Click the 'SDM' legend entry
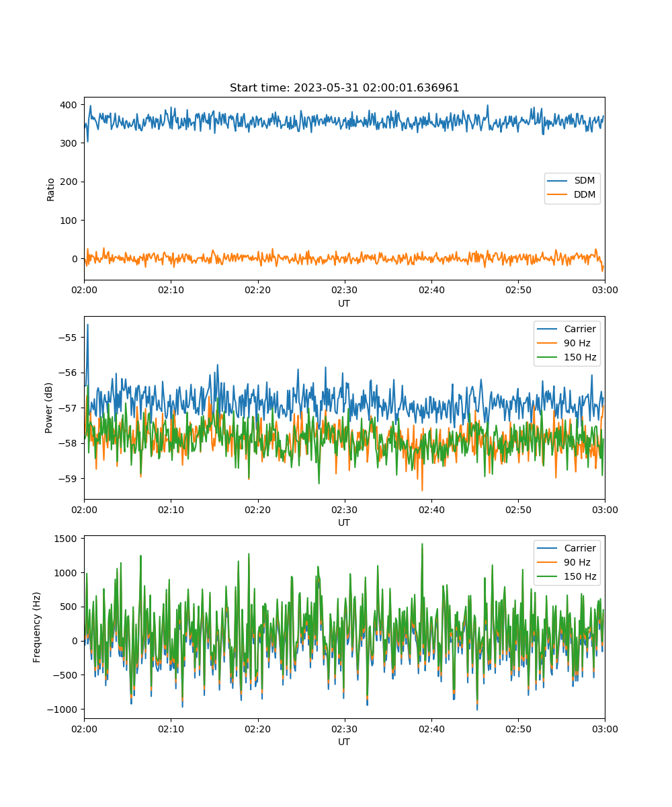 (x=585, y=181)
